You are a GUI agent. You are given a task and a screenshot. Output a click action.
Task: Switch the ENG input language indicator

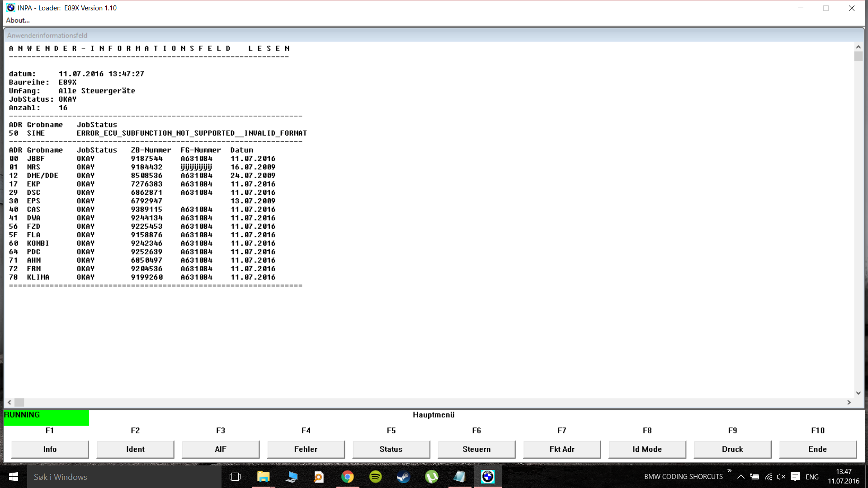click(812, 477)
